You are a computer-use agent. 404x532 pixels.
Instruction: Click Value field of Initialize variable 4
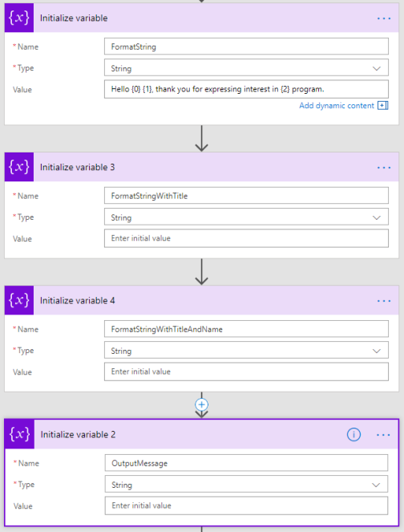[x=246, y=372]
